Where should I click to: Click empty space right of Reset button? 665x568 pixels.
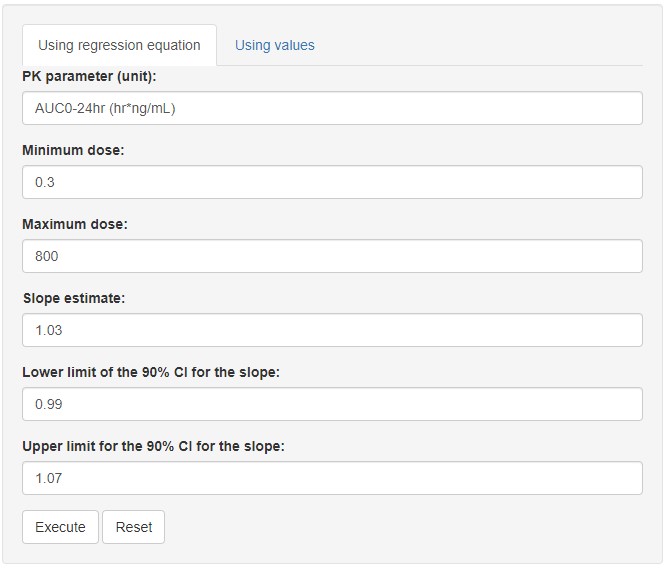click(x=400, y=527)
